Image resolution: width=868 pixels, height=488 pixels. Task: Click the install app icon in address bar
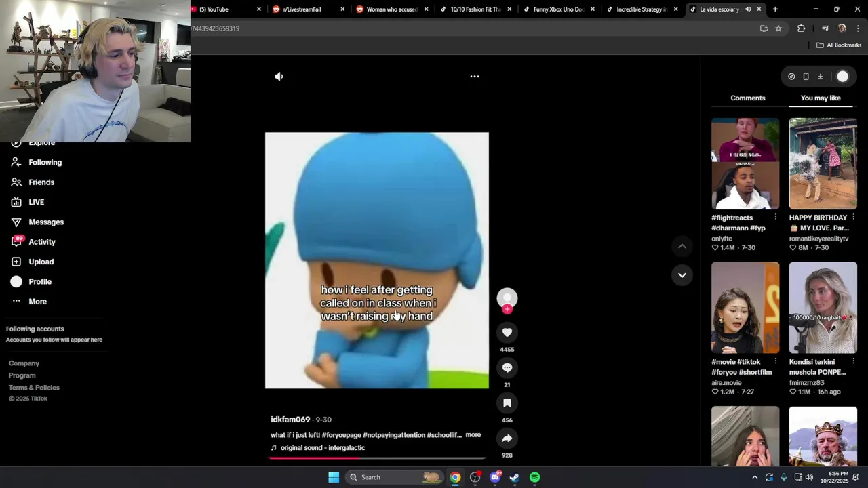764,28
